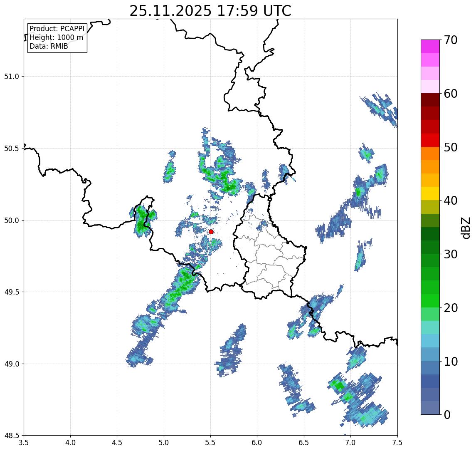Click the colorbar tick label 70
The image size is (476, 451).
pyautogui.click(x=451, y=40)
